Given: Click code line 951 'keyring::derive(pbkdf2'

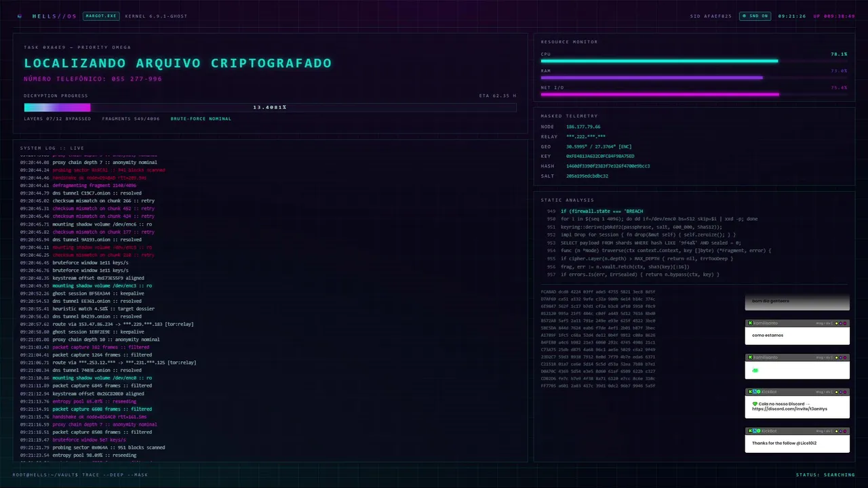Looking at the screenshot, I should click(642, 227).
